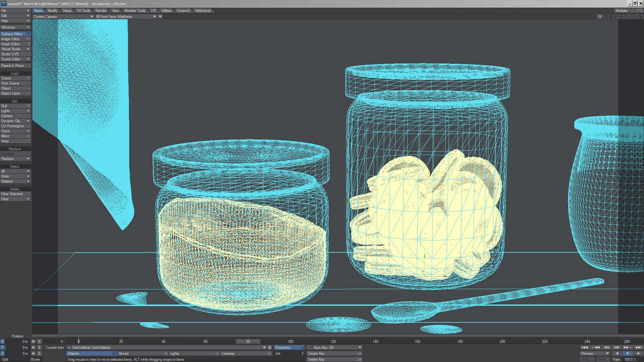This screenshot has width=644, height=362.
Task: Open the extra viewport options arrow
Action: pos(160,17)
